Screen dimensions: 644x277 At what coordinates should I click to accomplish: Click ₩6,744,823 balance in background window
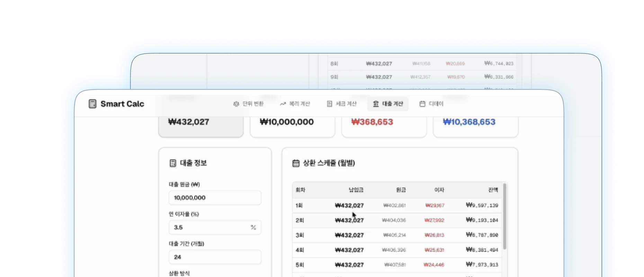499,63
